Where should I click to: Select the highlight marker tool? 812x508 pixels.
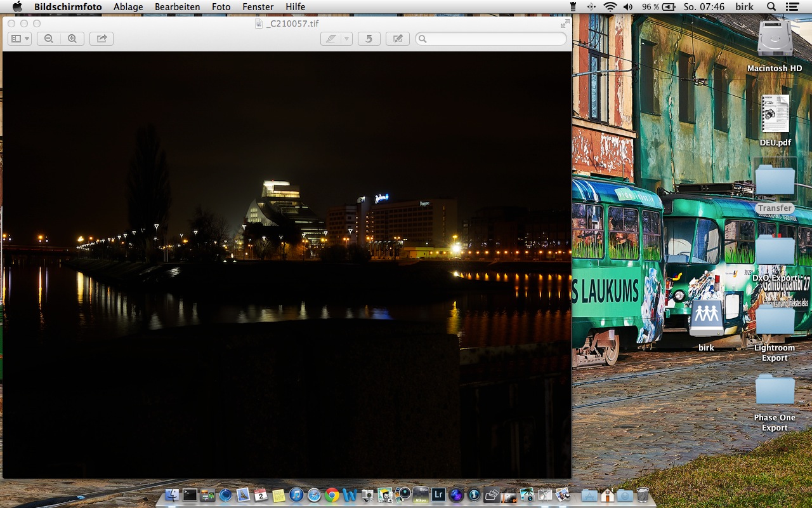[331, 39]
